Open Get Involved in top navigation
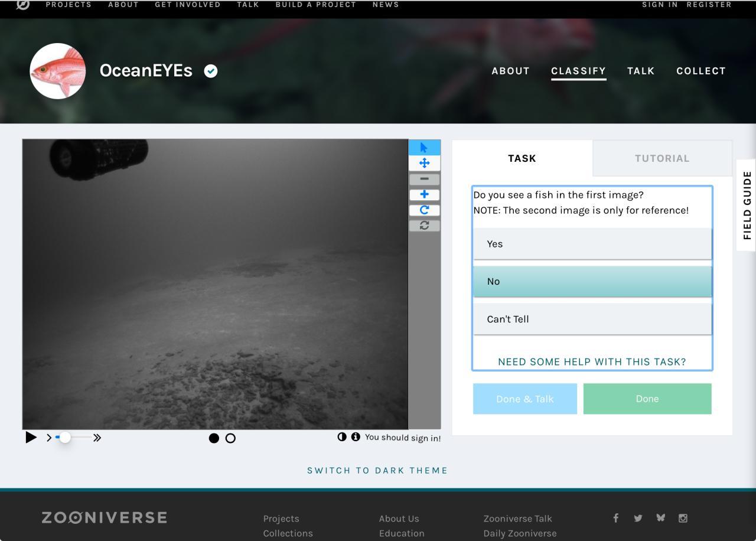756x541 pixels. tap(188, 5)
